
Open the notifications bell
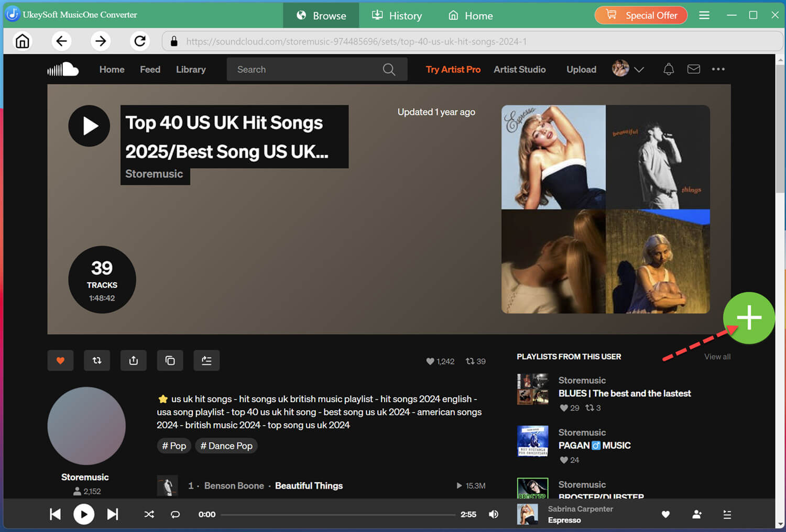(669, 69)
